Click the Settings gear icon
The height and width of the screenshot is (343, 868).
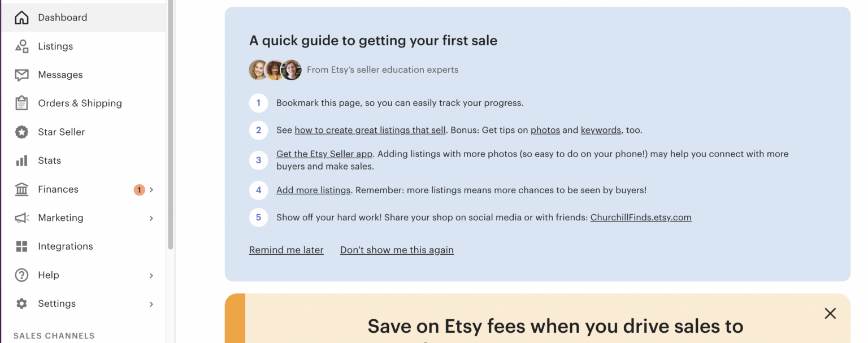click(x=21, y=303)
